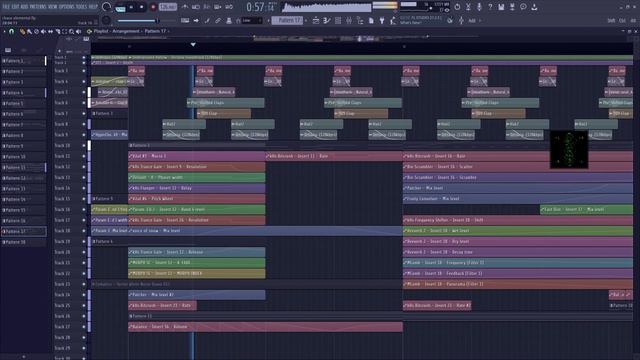Click the Playlist Arrangement breadcrumb label
The height and width of the screenshot is (360, 640).
[x=117, y=31]
